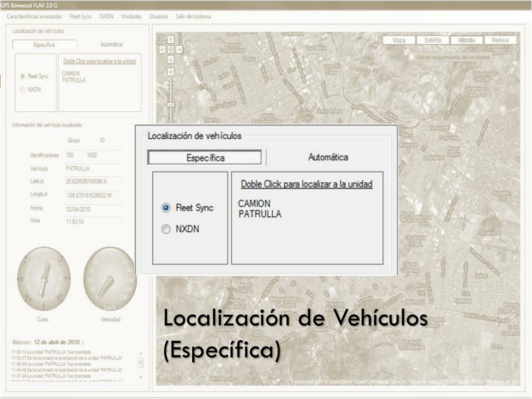
Task: Select log entry at 11:46:49
Action: click(x=51, y=364)
